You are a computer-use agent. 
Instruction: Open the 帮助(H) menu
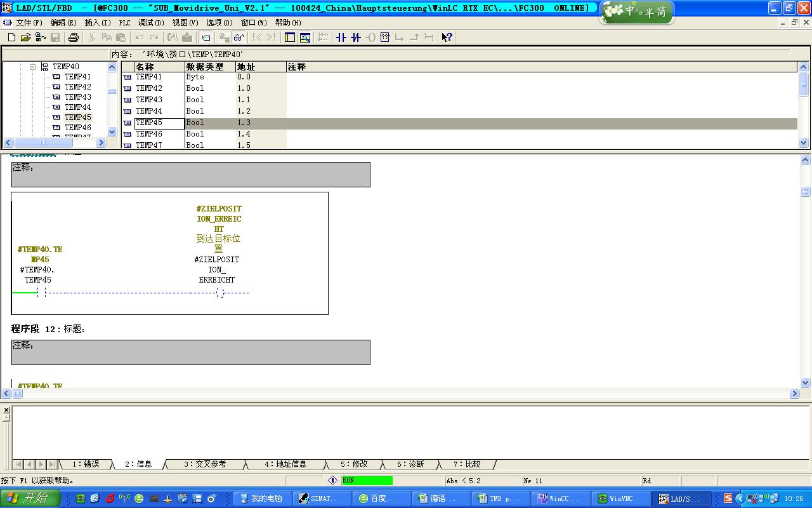click(288, 22)
